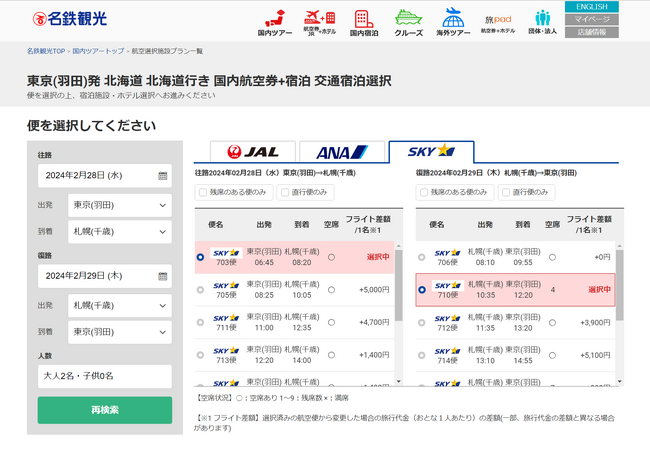Click the 往路 date field 2024年2月28日
The width and height of the screenshot is (650, 454).
point(104,176)
